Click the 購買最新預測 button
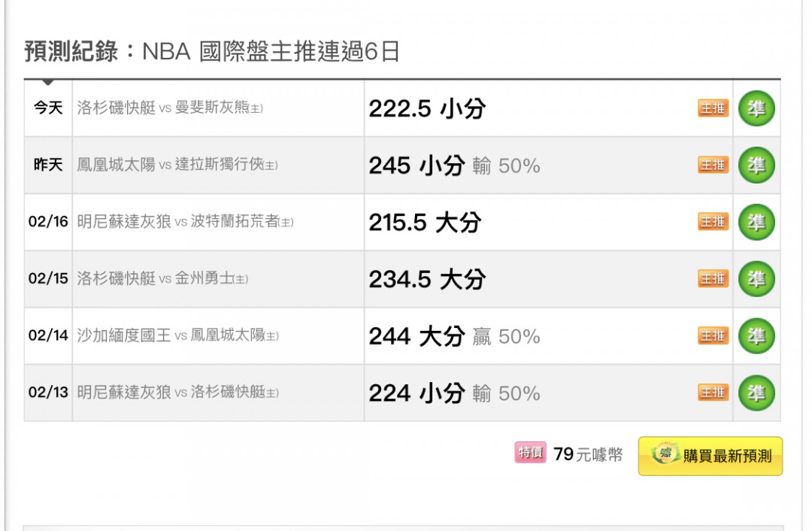This screenshot has width=812, height=531. 710,456
